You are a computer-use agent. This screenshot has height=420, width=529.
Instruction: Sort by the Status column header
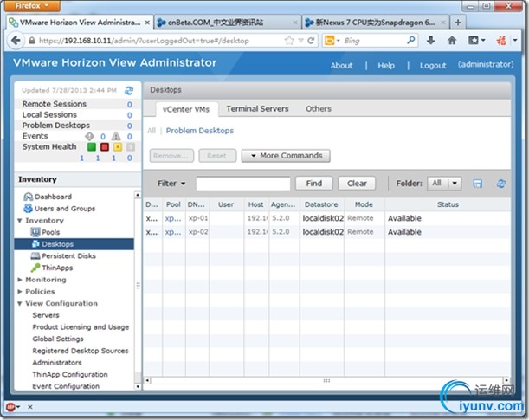pos(448,204)
